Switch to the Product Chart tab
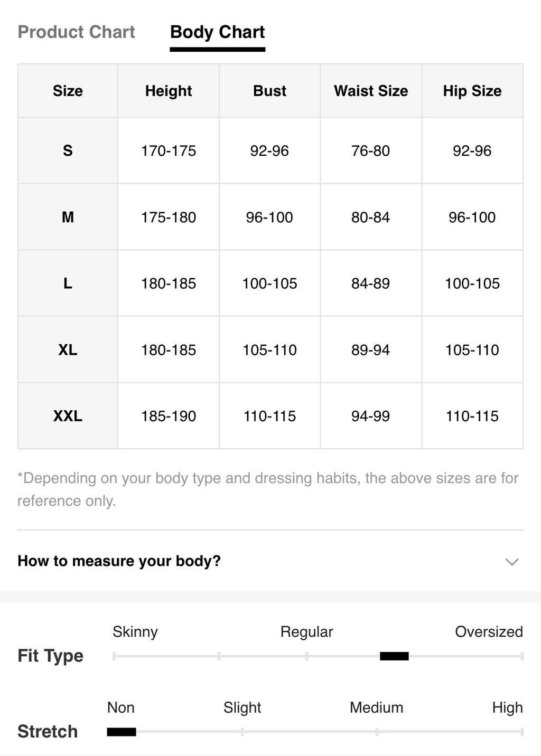This screenshot has height=756, width=541. click(x=77, y=32)
